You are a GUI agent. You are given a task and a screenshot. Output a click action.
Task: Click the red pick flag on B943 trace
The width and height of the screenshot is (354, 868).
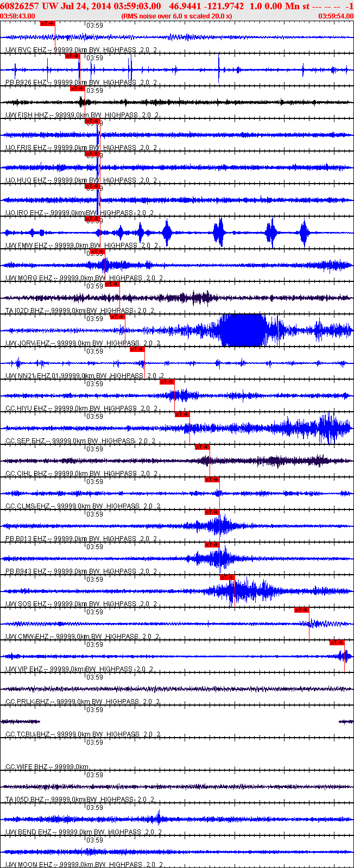(212, 545)
